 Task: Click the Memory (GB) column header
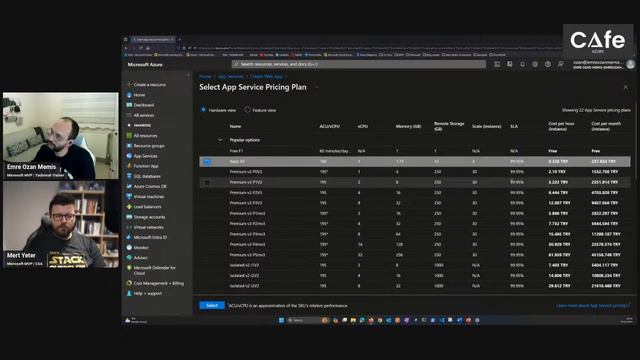[x=408, y=126]
